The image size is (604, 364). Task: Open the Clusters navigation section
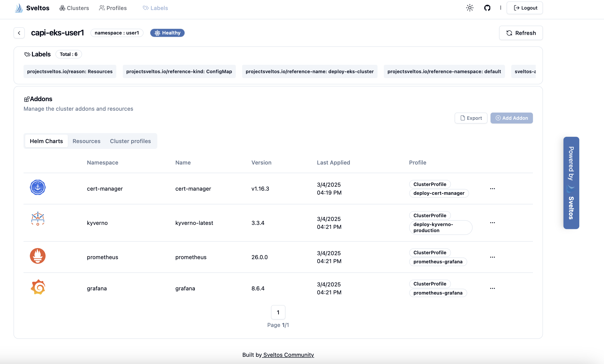click(74, 8)
